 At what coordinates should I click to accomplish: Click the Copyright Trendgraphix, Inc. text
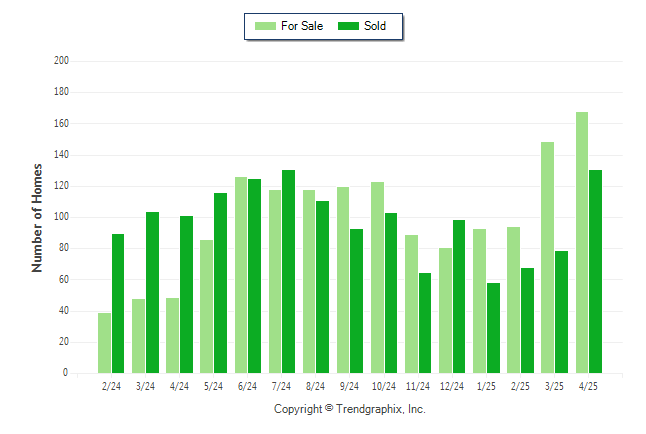pyautogui.click(x=350, y=409)
